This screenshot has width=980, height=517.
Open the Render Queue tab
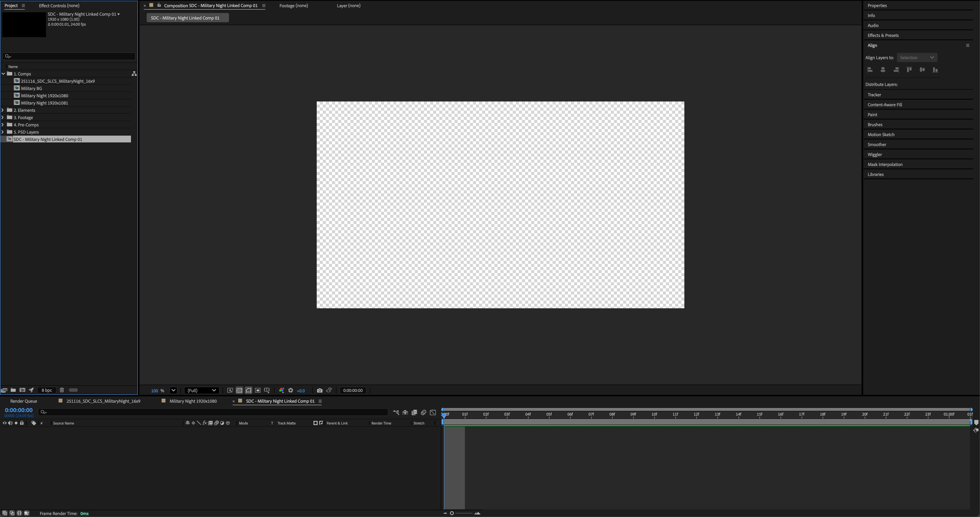24,401
